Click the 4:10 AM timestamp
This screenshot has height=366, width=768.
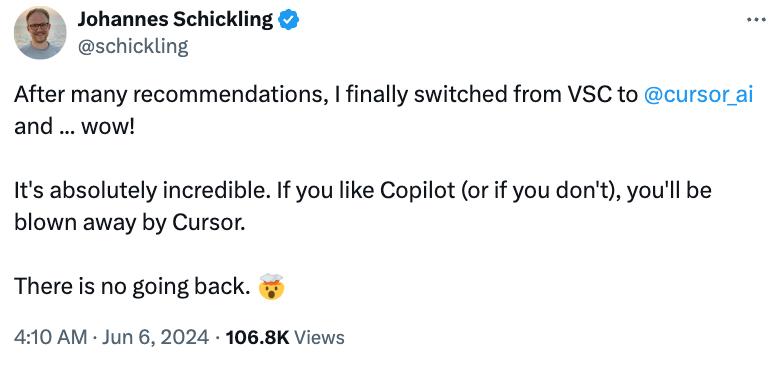tap(50, 337)
